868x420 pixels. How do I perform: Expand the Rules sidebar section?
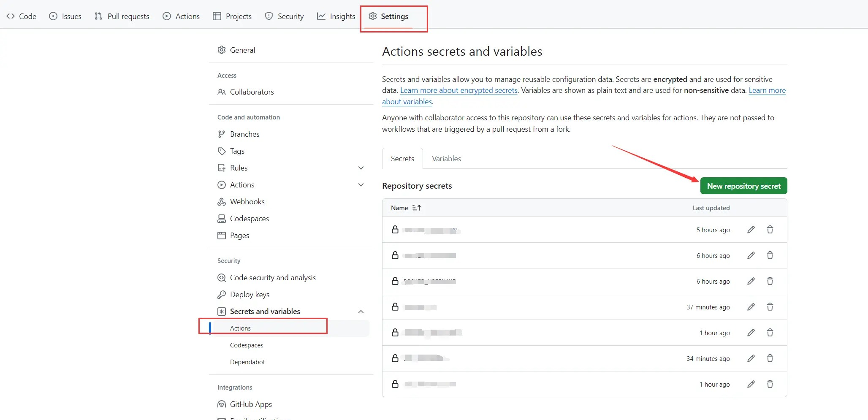tap(361, 168)
